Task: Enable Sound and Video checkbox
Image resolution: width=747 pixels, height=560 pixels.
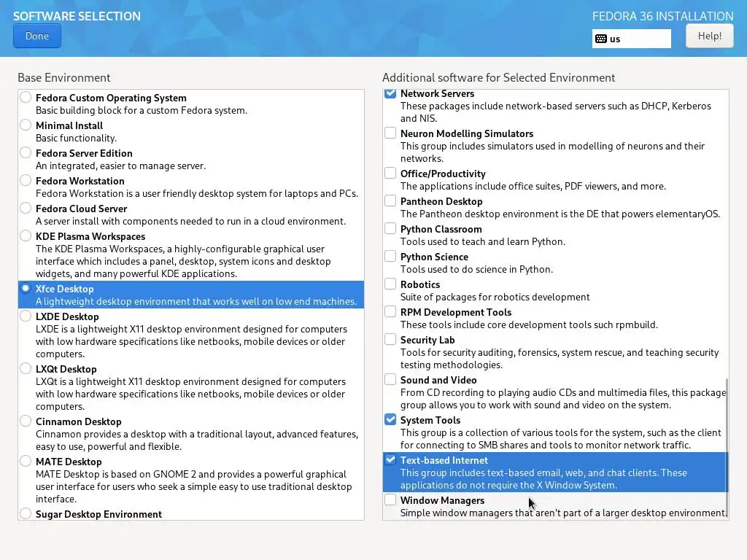Action: (390, 379)
